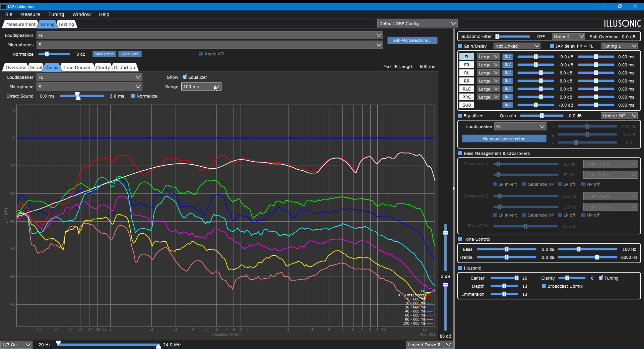Switch to the Time Domain tab

[77, 67]
